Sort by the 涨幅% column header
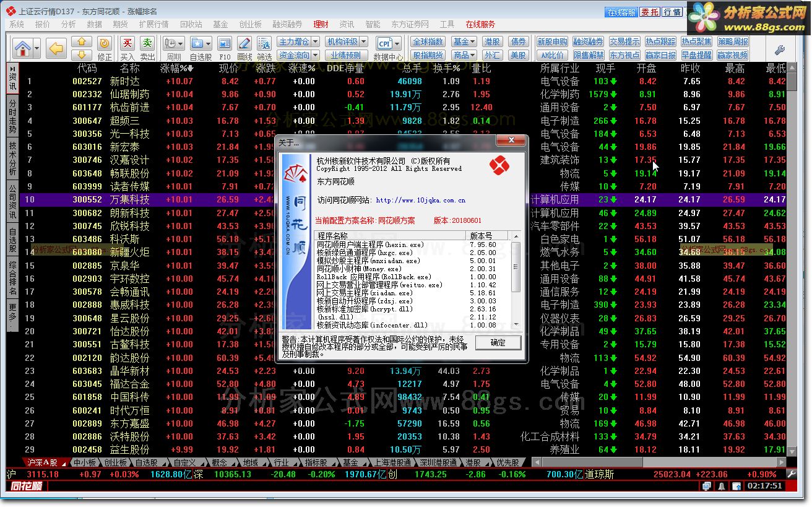812x507 pixels. tap(177, 68)
